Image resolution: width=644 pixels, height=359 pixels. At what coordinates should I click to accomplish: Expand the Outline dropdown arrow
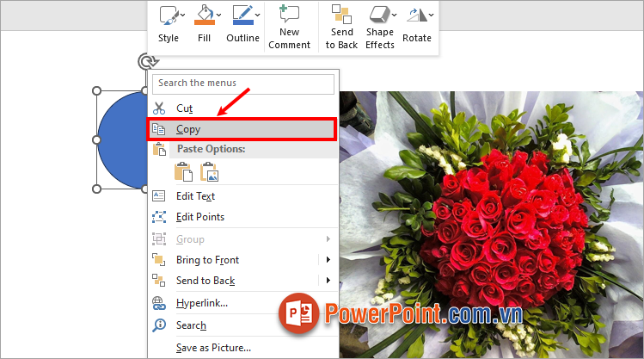(x=258, y=15)
